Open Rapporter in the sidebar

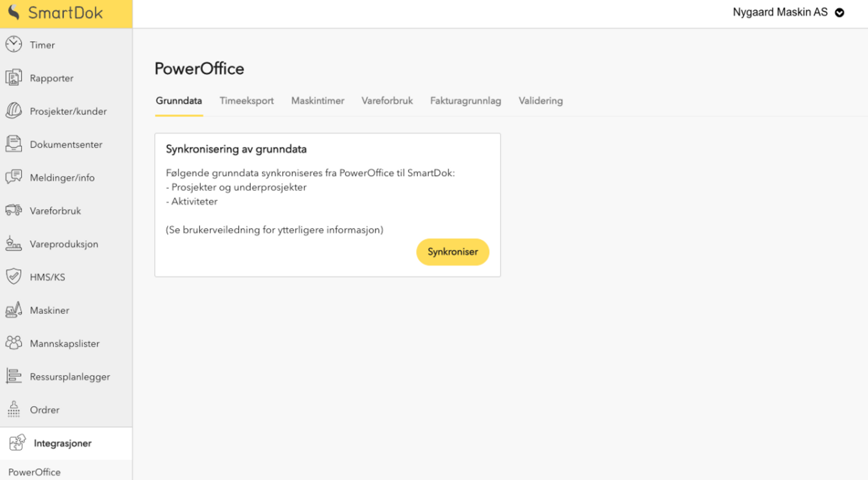(66, 78)
